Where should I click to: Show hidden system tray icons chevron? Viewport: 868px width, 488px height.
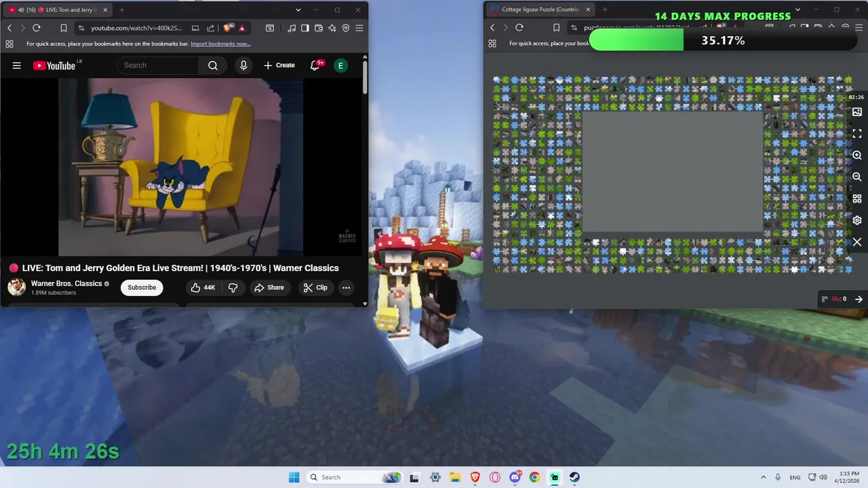coord(764,477)
